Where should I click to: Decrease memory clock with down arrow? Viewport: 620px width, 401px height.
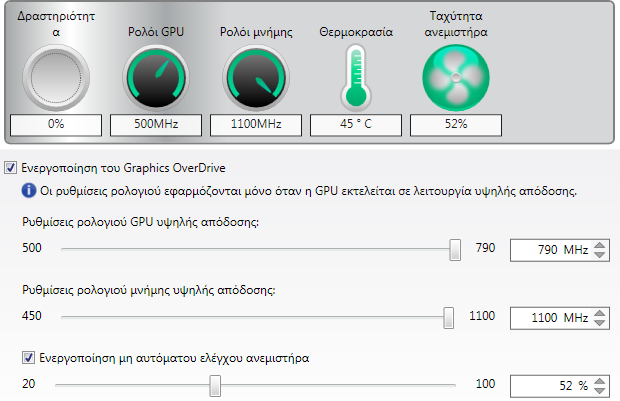pyautogui.click(x=599, y=323)
